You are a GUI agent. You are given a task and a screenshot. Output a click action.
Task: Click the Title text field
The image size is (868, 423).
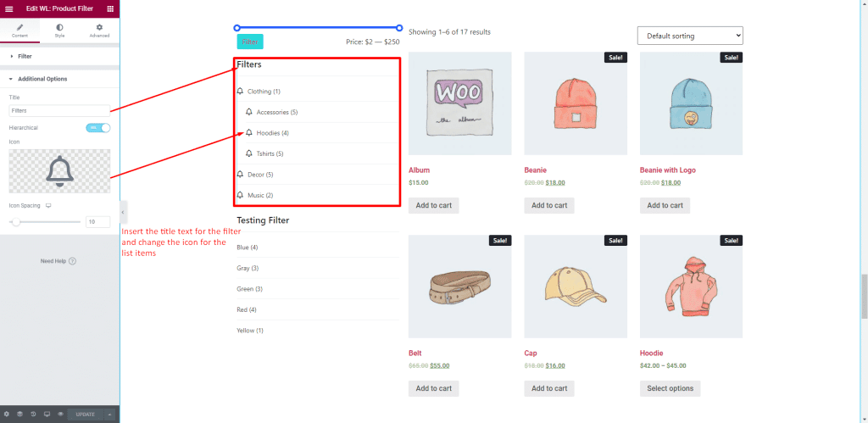59,110
